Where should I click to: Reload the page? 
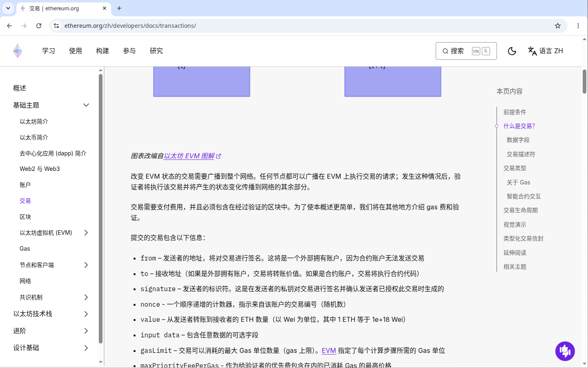[39, 26]
